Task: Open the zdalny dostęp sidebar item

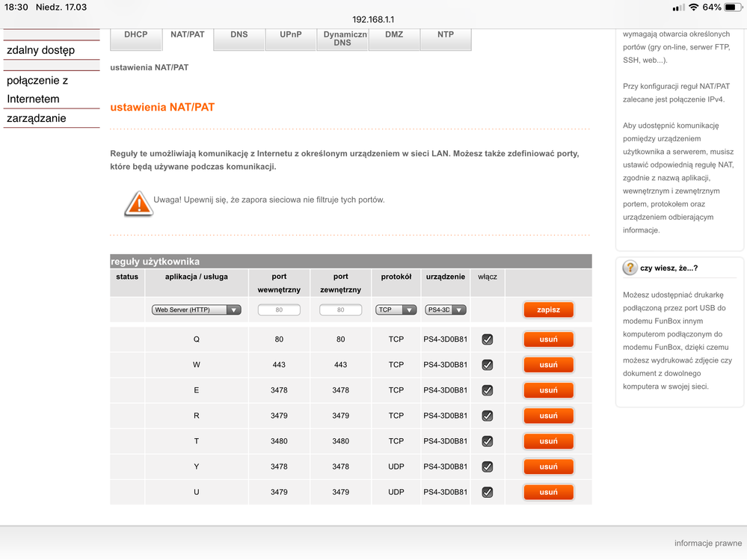Action: tap(41, 50)
